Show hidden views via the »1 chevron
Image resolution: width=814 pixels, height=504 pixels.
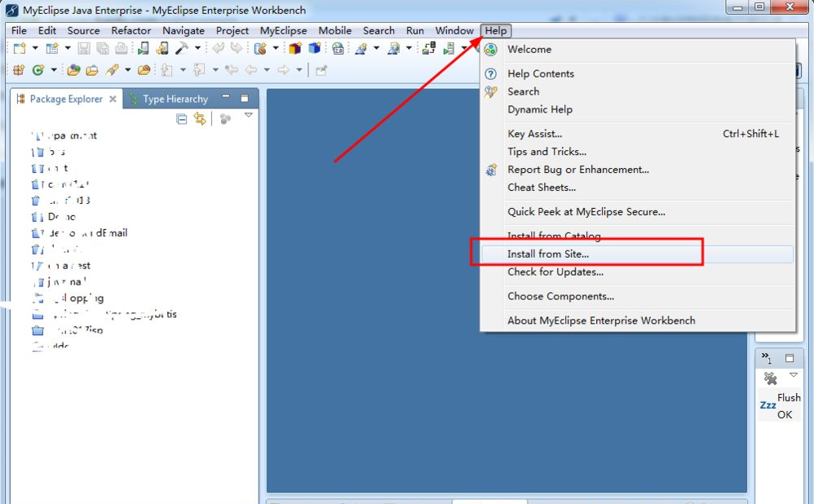pyautogui.click(x=766, y=357)
